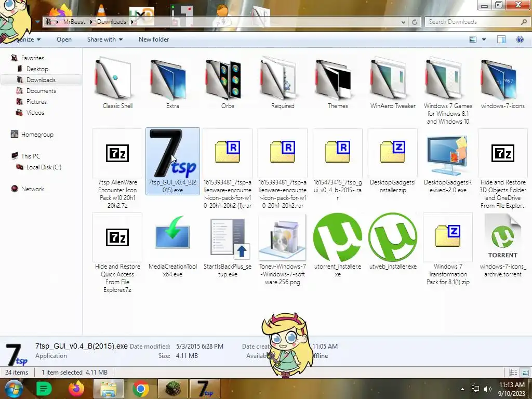Open the Help button

point(520,39)
